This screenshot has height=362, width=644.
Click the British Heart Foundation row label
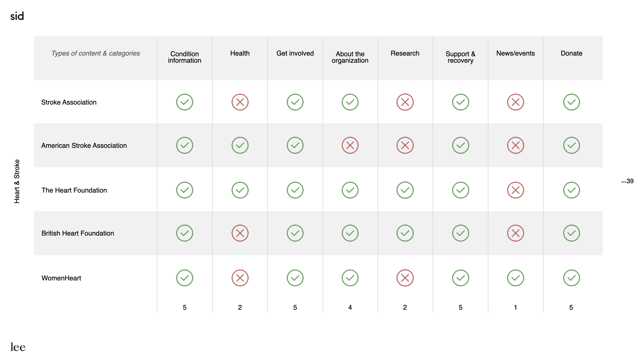pyautogui.click(x=78, y=233)
